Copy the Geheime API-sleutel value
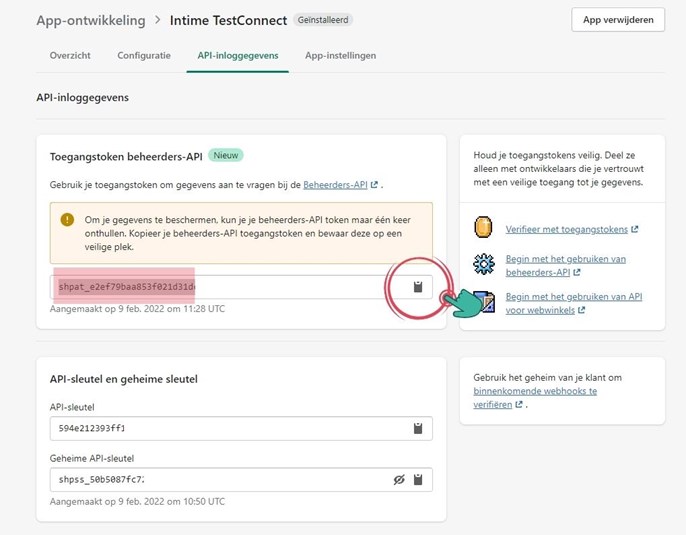Screen dimensions: 686x535 point(418,480)
